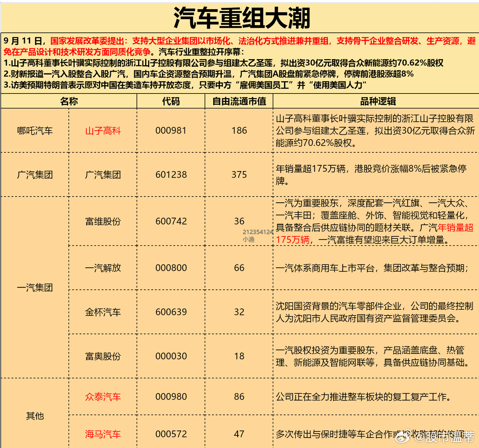Select stock code 000981

[171, 131]
